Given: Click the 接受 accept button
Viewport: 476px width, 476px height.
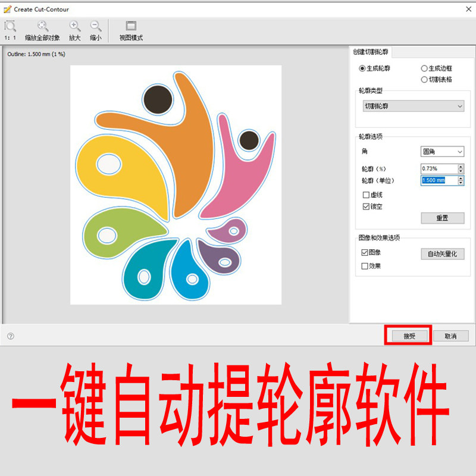Looking at the screenshot, I should coord(409,336).
